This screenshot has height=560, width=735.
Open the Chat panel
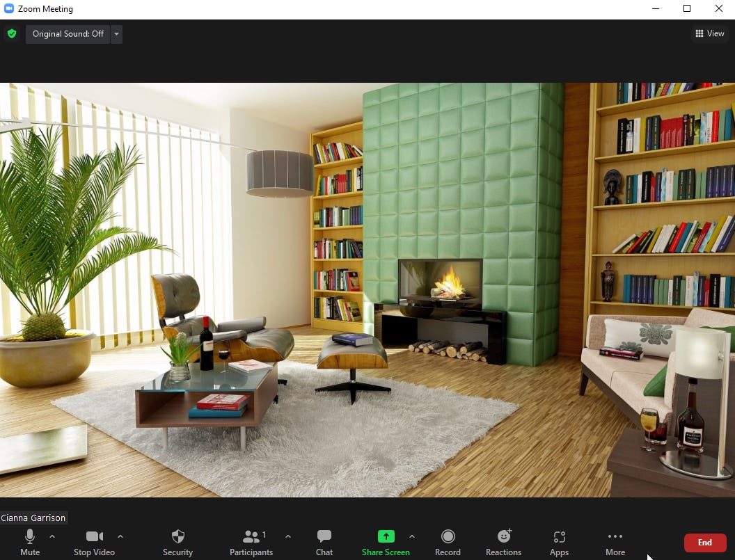point(324,542)
